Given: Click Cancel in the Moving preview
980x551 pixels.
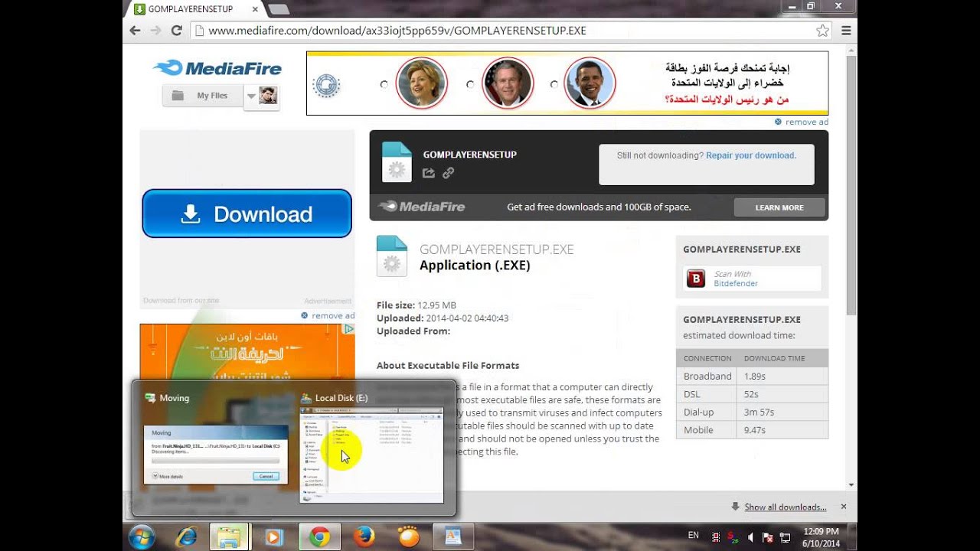Looking at the screenshot, I should point(266,476).
